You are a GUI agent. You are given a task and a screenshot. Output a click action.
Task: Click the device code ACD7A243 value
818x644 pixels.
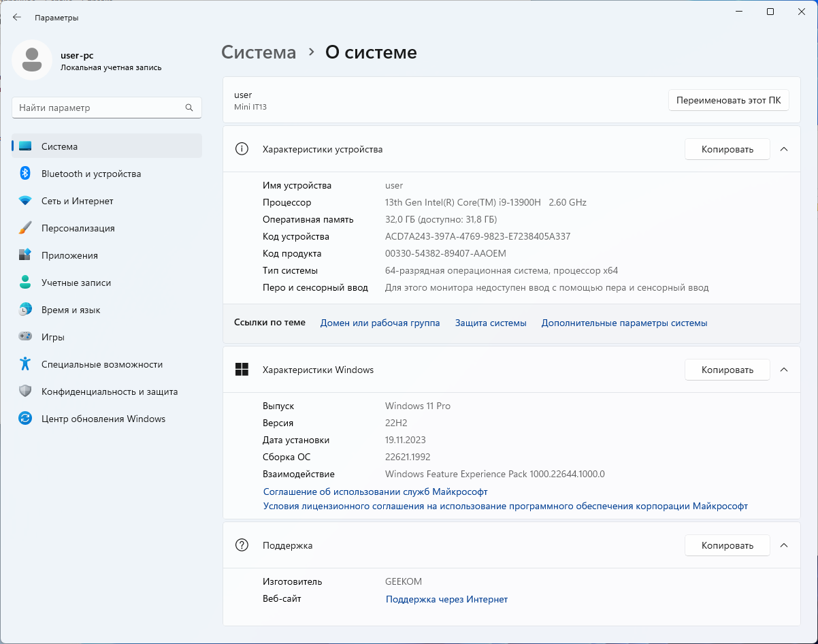478,236
